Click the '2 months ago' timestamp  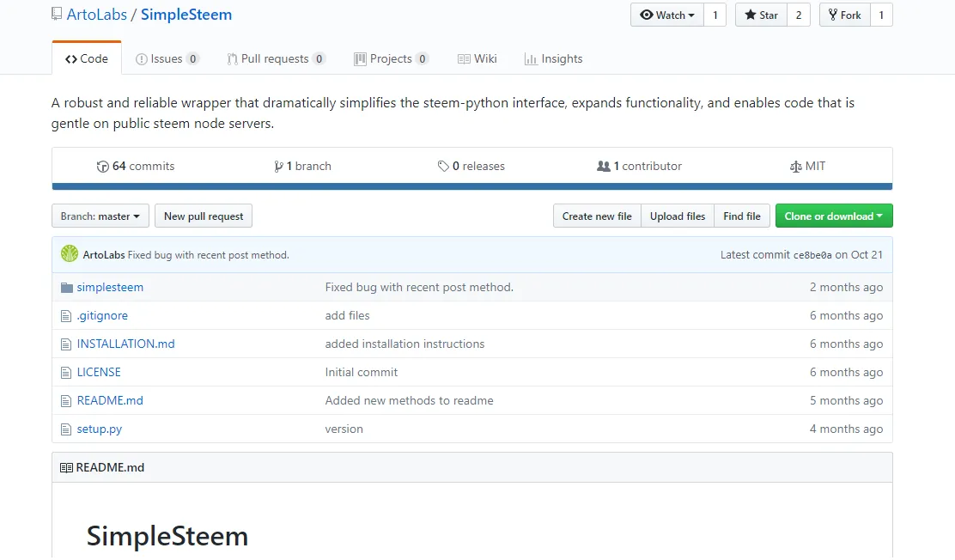[x=846, y=287]
